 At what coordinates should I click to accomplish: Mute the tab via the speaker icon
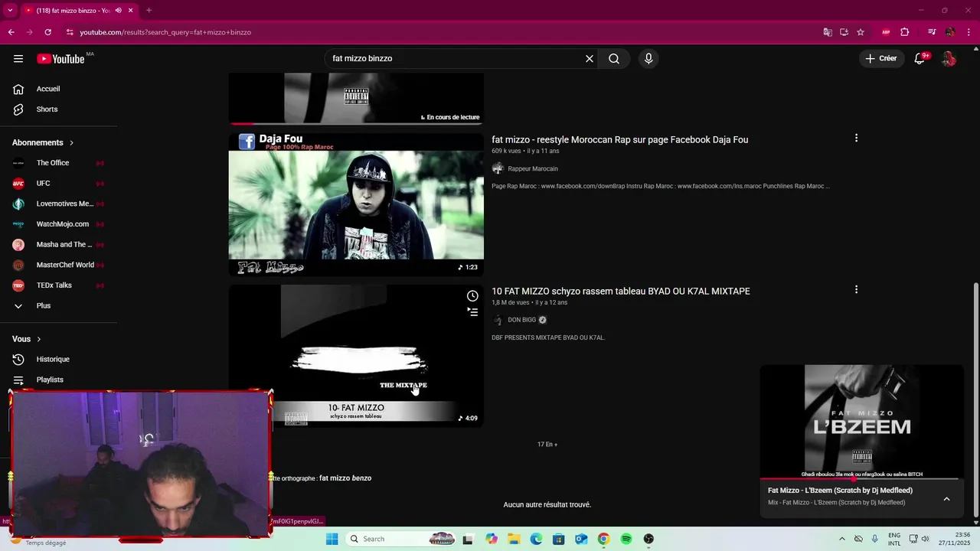[x=119, y=11]
